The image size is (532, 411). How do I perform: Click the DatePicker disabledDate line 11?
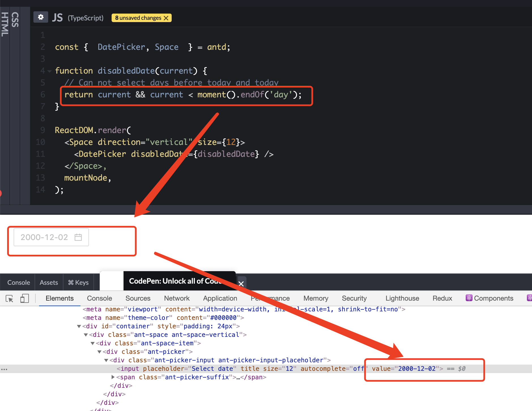pyautogui.click(x=174, y=154)
